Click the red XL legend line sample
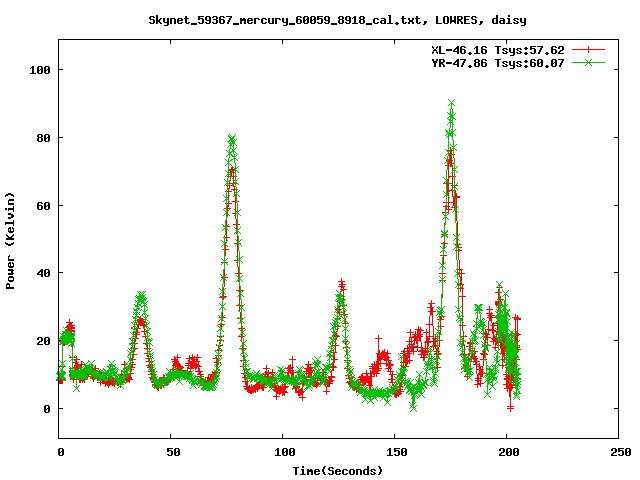Screen dimensions: 640x480 (588, 50)
